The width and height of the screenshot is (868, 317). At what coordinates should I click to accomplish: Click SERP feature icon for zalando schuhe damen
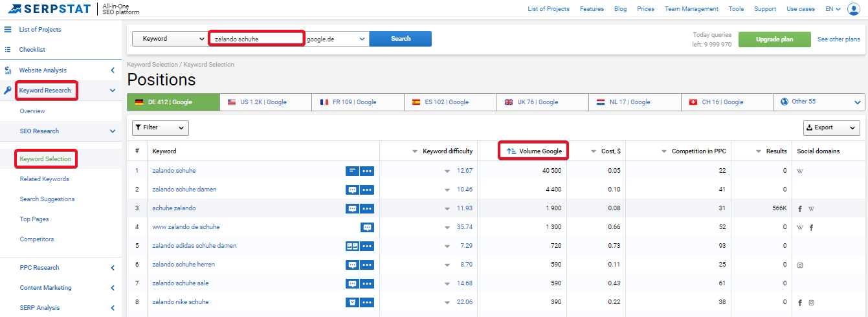pyautogui.click(x=352, y=190)
